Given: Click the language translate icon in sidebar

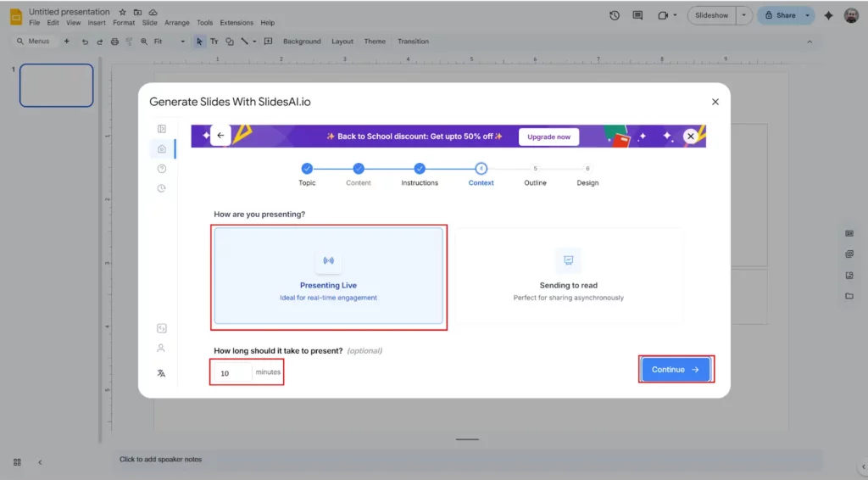Looking at the screenshot, I should pos(161,373).
